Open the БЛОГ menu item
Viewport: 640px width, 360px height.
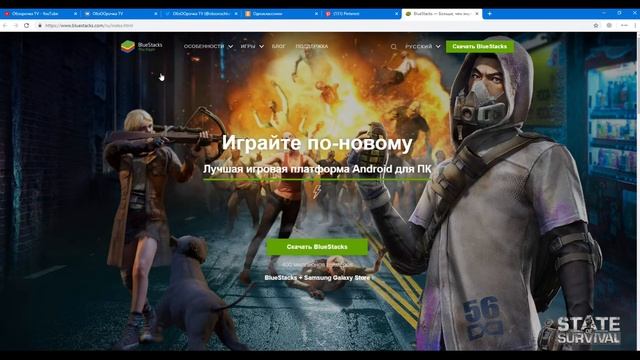coord(279,47)
